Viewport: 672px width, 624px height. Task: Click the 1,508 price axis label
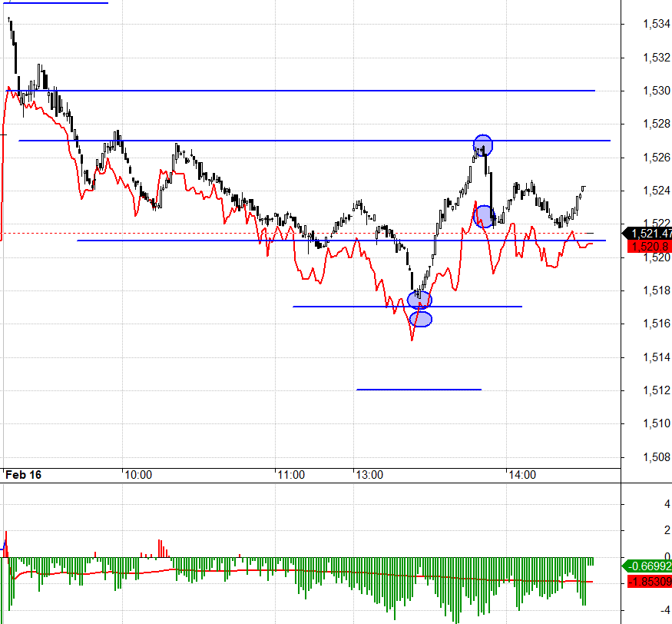tap(655, 457)
